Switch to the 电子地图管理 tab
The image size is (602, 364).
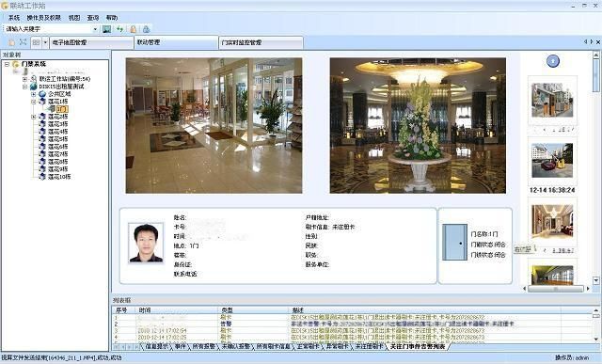[x=91, y=42]
